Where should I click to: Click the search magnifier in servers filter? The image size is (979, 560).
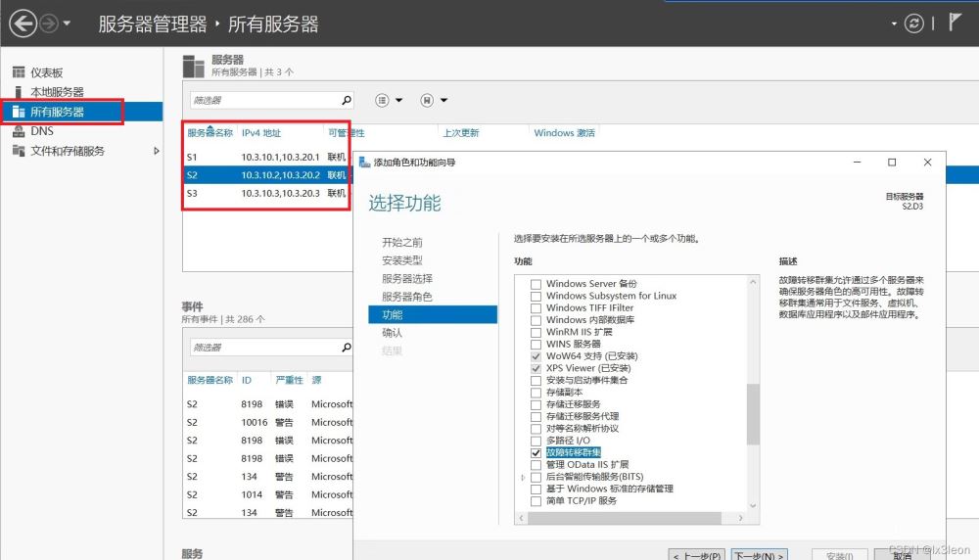coord(346,100)
